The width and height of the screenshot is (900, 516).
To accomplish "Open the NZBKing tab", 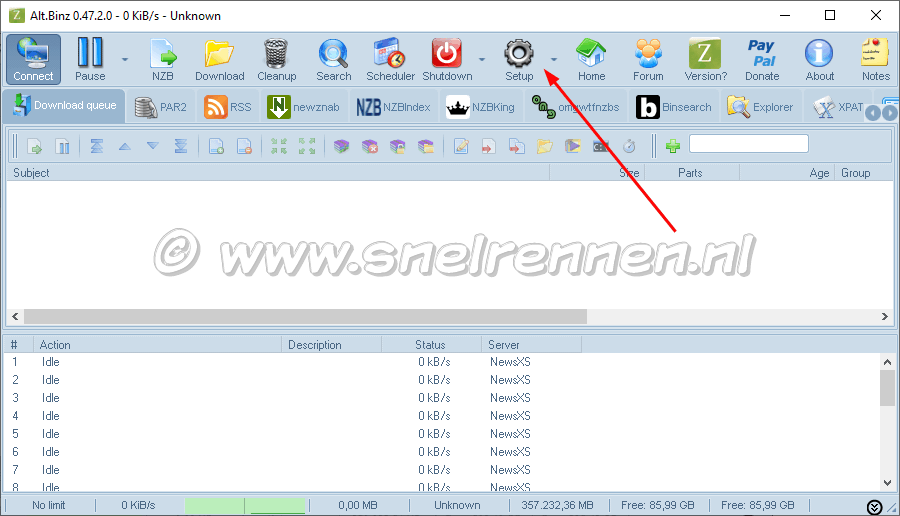I will [480, 107].
